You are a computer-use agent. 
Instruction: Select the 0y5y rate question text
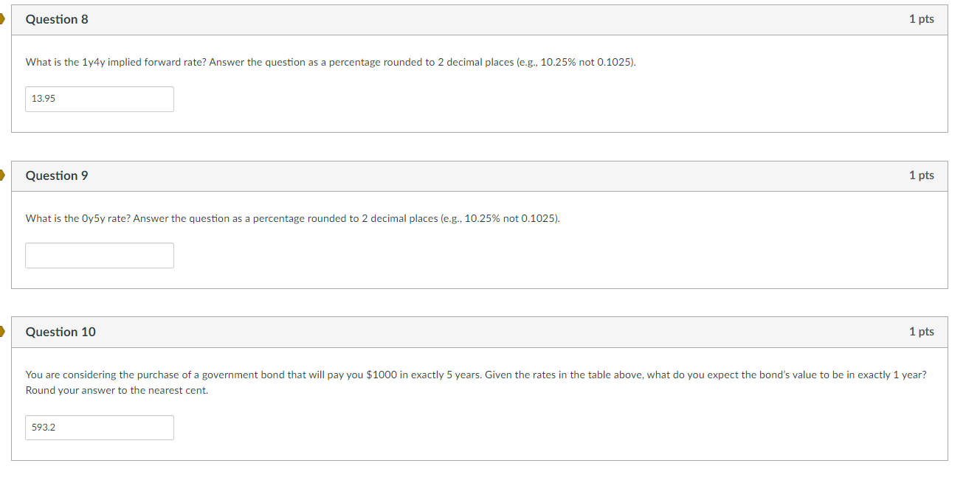[291, 218]
